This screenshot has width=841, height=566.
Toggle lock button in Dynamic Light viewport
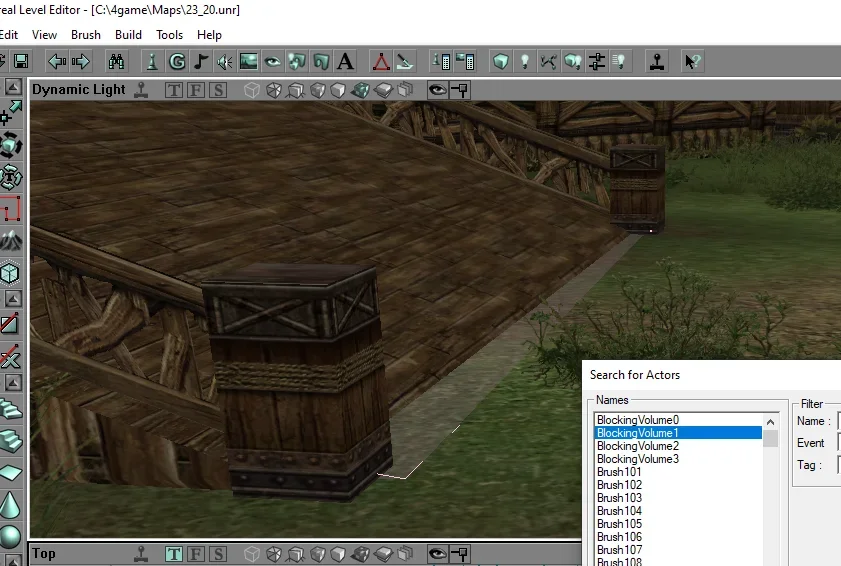(x=461, y=90)
